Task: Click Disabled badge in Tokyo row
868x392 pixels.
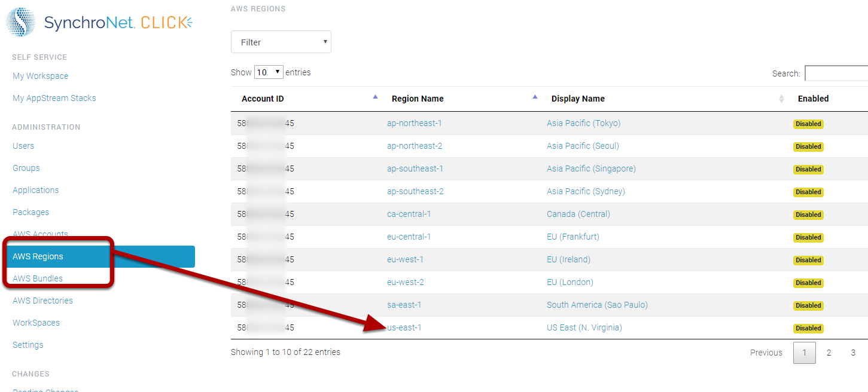Action: click(x=808, y=124)
